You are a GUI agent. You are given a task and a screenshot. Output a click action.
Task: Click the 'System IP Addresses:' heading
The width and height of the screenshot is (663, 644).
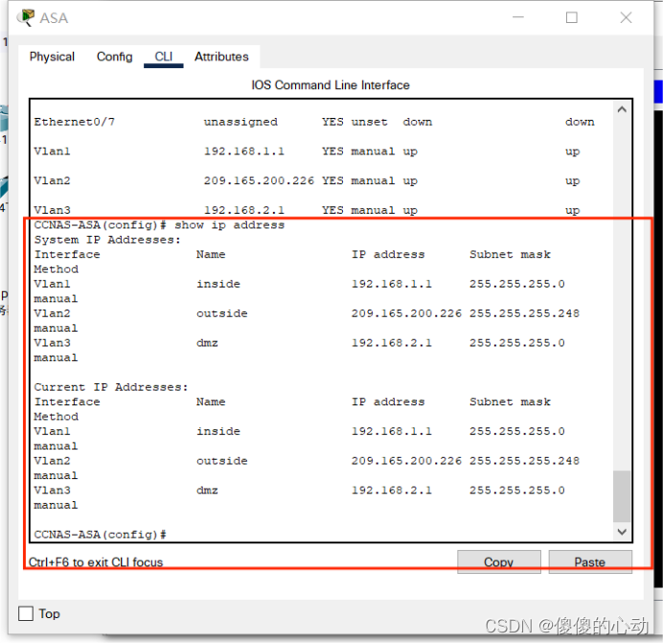click(x=107, y=240)
